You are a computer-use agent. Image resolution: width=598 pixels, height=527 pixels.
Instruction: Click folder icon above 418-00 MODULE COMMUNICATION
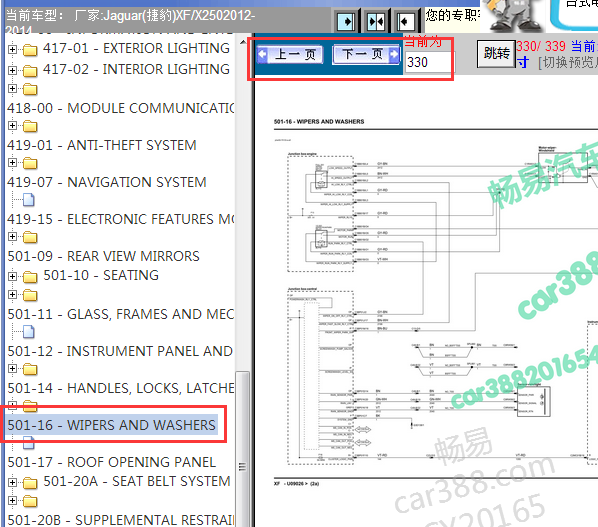click(x=30, y=89)
